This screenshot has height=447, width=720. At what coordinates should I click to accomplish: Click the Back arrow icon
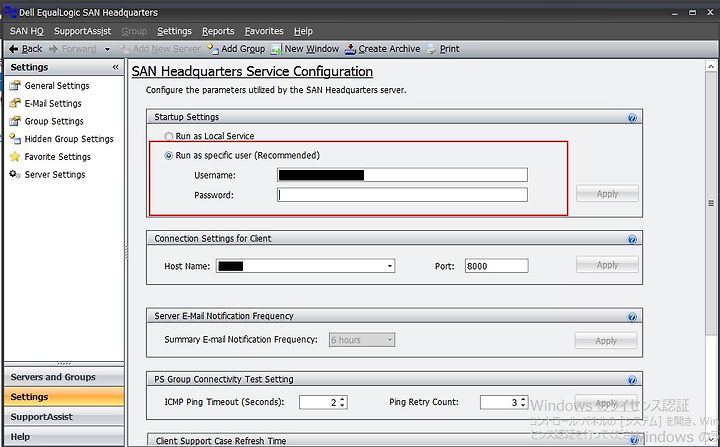click(14, 49)
